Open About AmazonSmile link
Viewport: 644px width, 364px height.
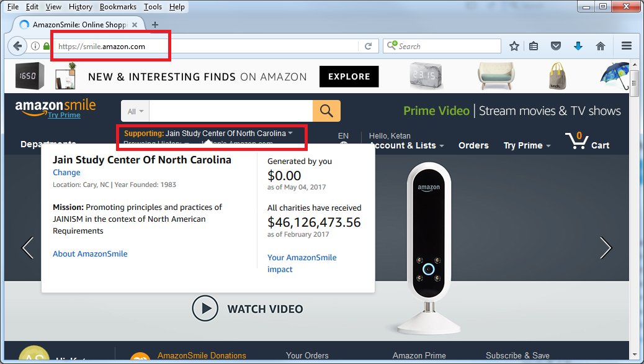point(90,254)
